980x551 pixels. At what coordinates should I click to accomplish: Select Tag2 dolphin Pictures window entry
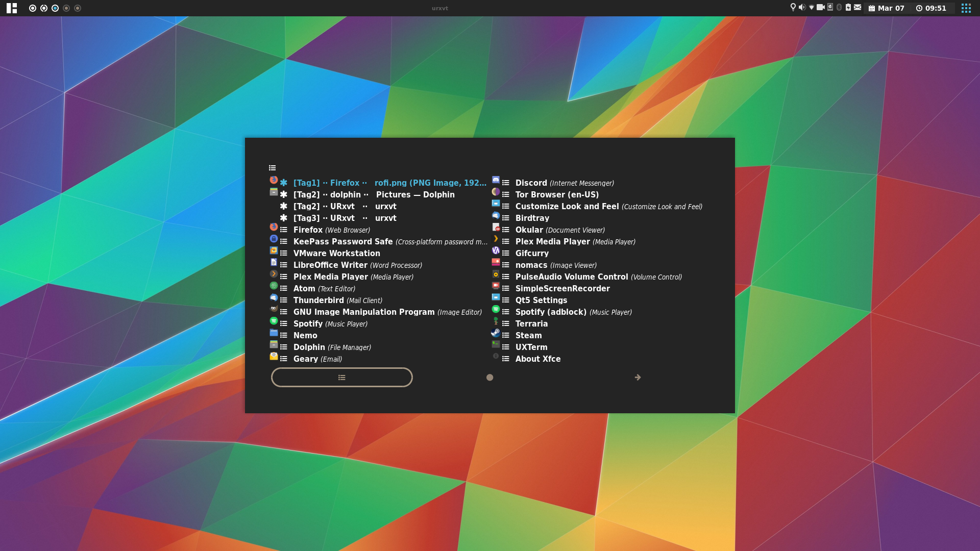pos(373,194)
